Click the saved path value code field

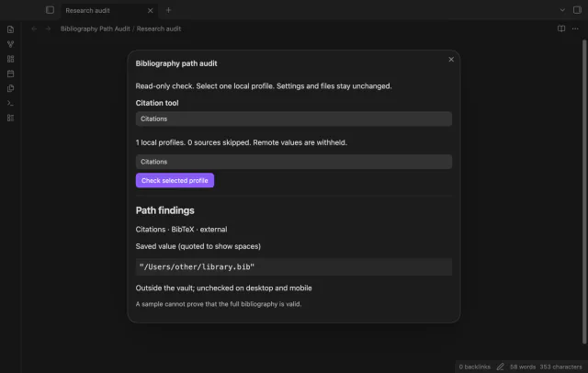[294, 267]
